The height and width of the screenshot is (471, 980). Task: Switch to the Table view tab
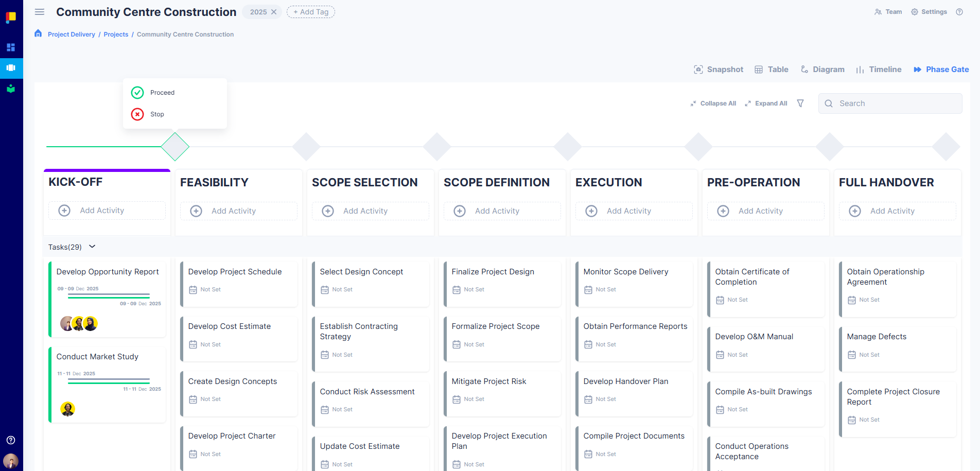[x=772, y=69]
